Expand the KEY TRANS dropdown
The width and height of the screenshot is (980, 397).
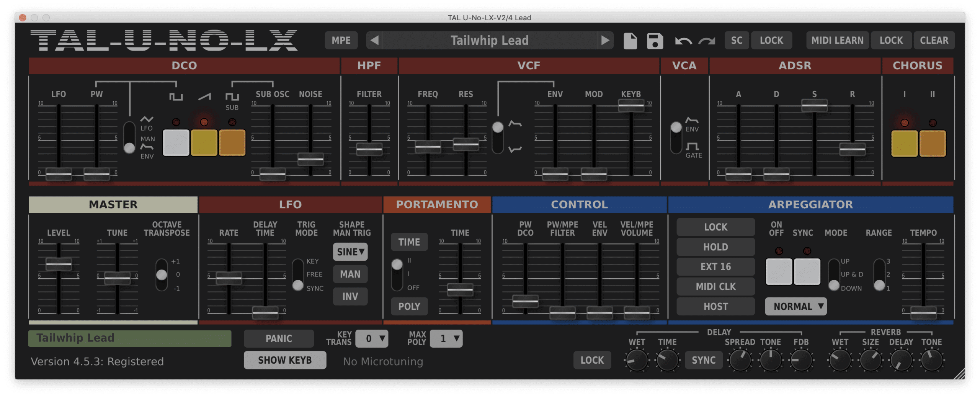[x=372, y=338]
